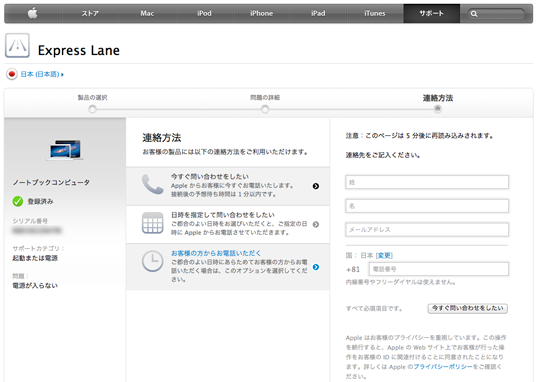The image size is (540, 382).
Task: Open the Mac navigation tab
Action: (147, 13)
